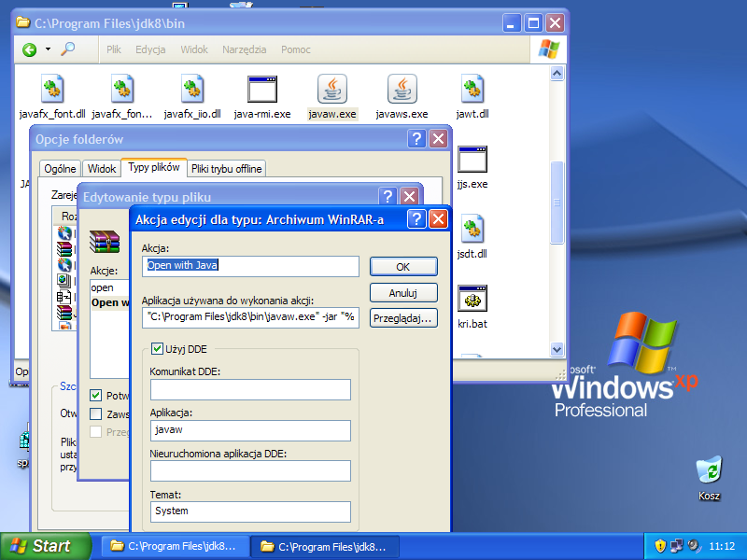Screen dimensions: 747x560
Task: Select the jjs.exe file icon
Action: tap(472, 159)
